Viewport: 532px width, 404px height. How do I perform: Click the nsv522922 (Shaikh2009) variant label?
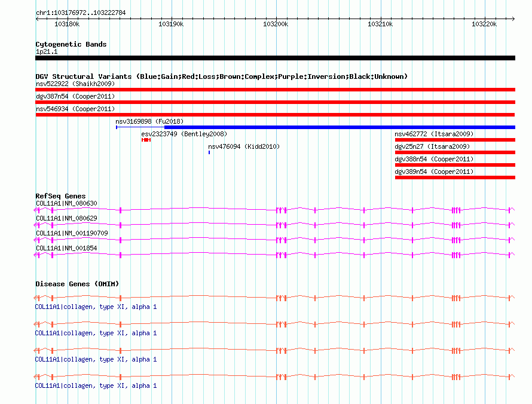point(75,84)
